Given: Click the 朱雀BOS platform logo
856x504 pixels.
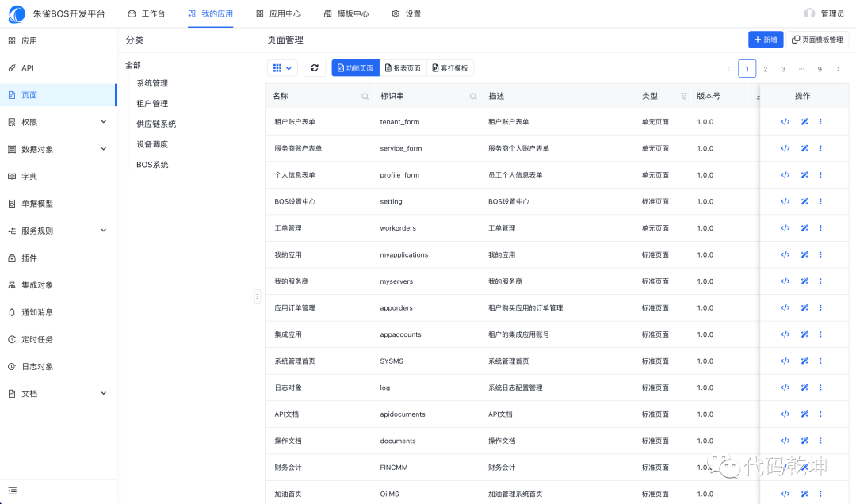Looking at the screenshot, I should pyautogui.click(x=17, y=13).
